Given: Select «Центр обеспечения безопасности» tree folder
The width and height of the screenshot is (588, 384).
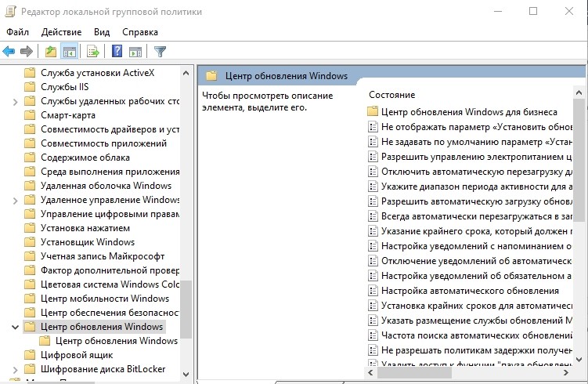Looking at the screenshot, I should (110, 313).
